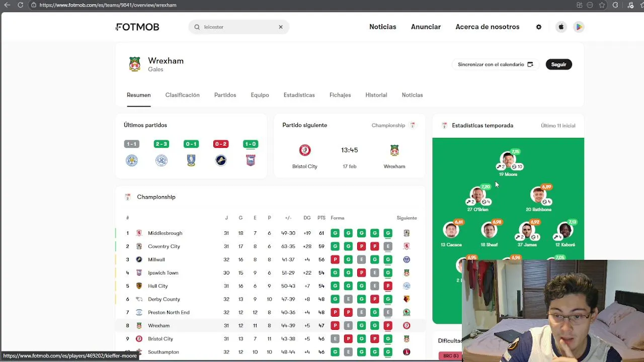The image size is (644, 362).
Task: Switch to the Partidos tab
Action: coord(225,95)
